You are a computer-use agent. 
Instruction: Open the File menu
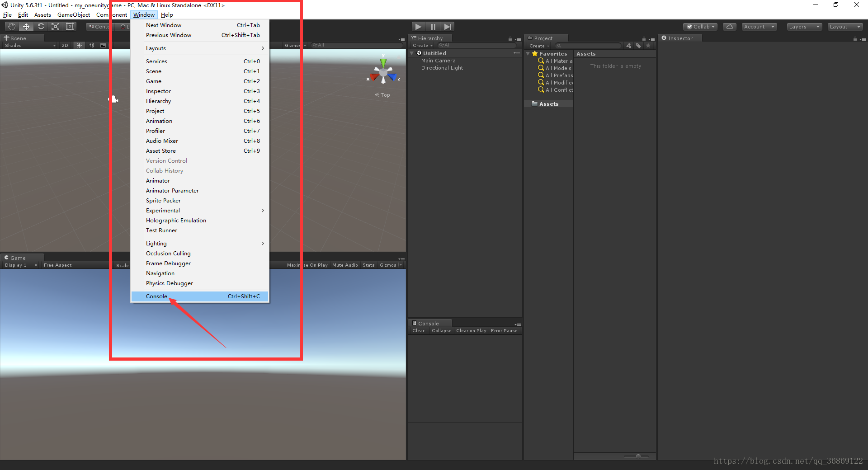pos(7,15)
